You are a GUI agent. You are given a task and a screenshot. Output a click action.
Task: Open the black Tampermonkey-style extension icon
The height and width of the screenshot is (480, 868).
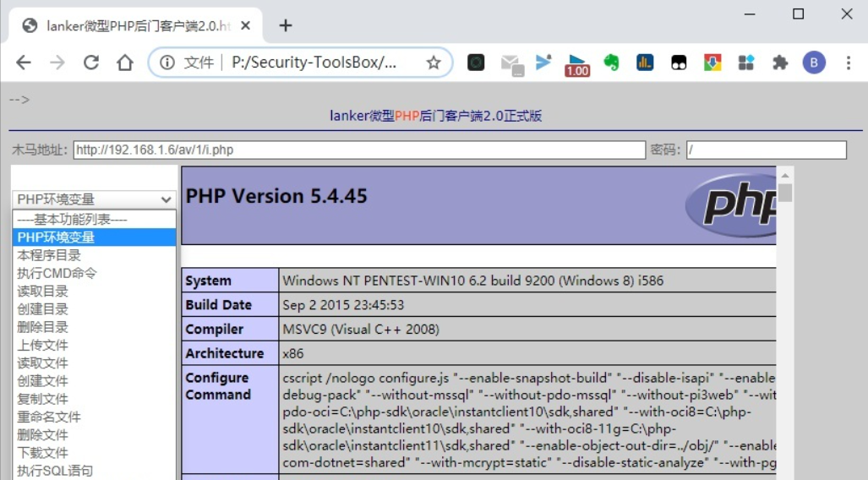tap(679, 63)
